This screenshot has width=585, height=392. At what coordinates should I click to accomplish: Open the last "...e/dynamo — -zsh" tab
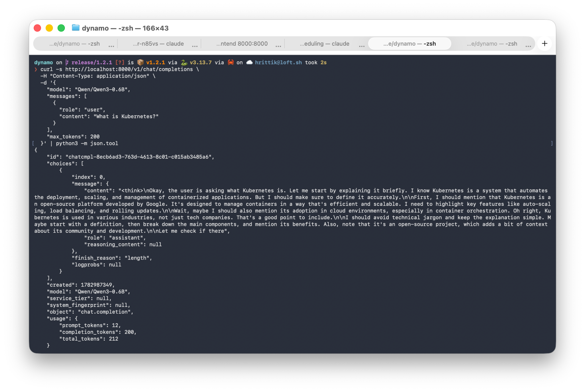[x=492, y=44]
